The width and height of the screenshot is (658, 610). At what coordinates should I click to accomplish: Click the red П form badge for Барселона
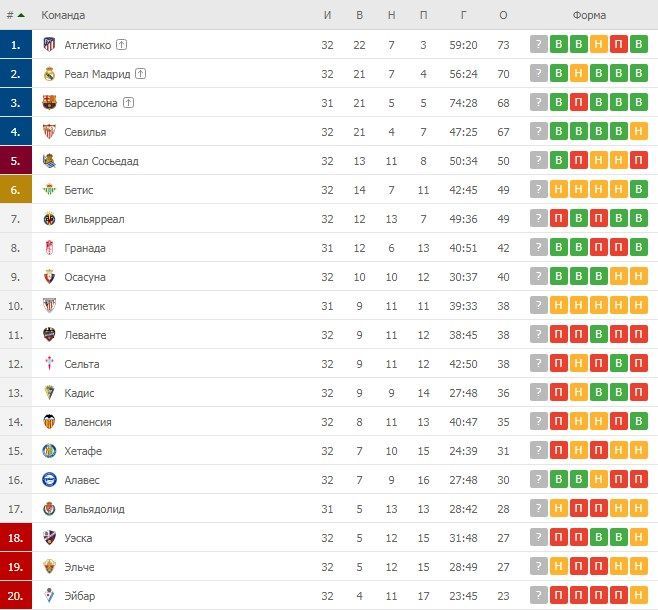[x=579, y=103]
